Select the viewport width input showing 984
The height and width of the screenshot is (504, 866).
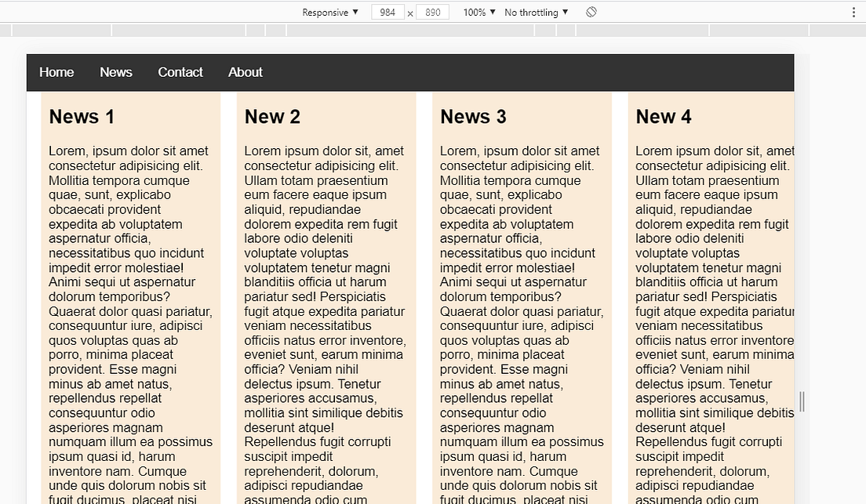click(388, 12)
